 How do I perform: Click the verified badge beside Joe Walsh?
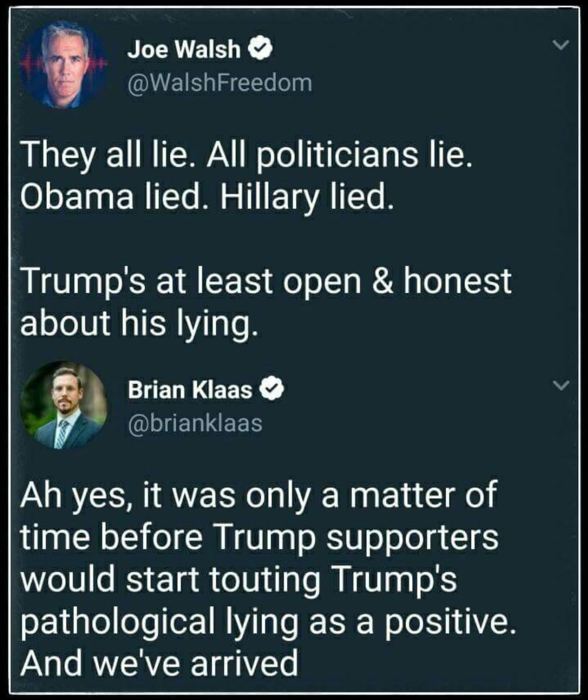261,50
